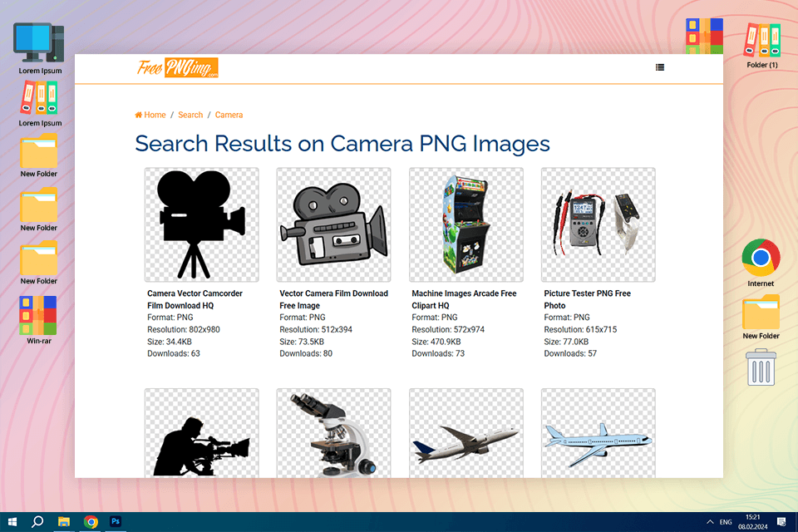Click 'Size: 470.9KB' text

pos(436,342)
